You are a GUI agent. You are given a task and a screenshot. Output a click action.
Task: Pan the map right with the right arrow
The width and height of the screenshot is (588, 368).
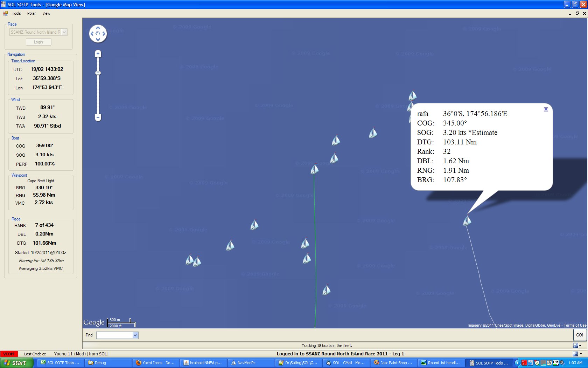104,34
